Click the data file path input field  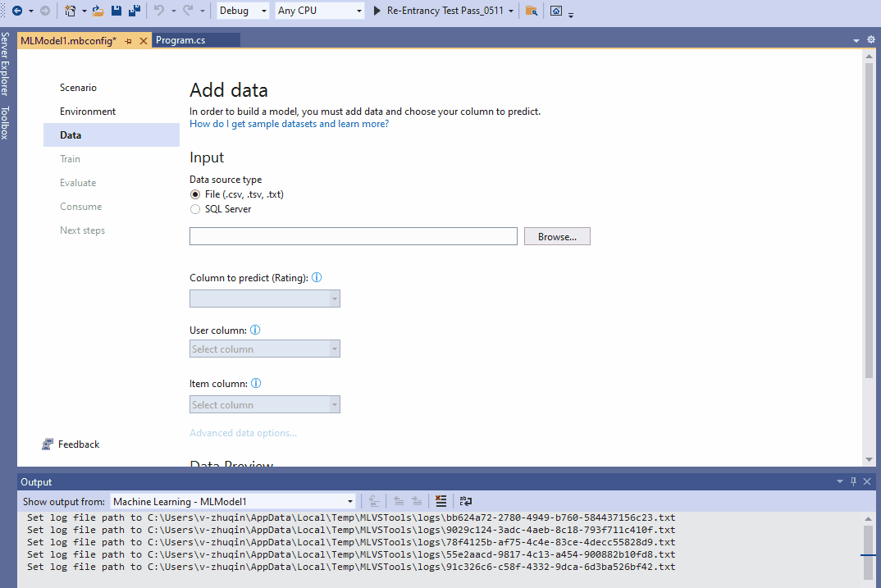click(353, 236)
